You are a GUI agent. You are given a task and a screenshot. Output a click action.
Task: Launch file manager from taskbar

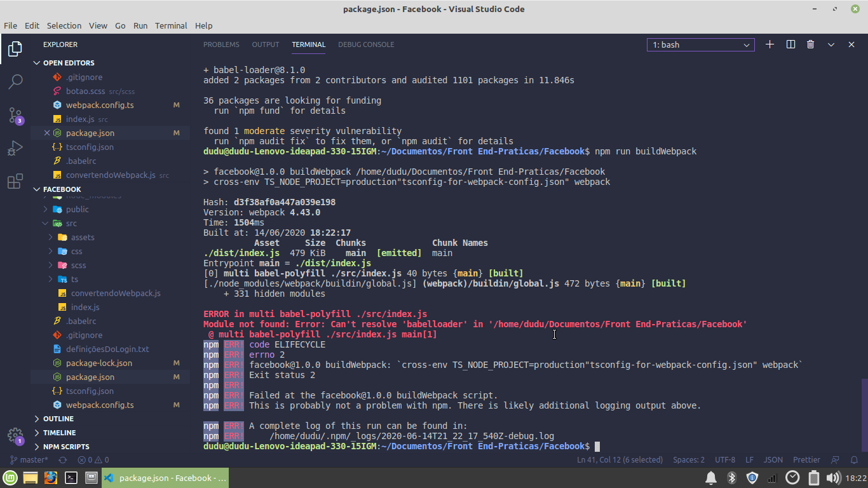pyautogui.click(x=31, y=478)
